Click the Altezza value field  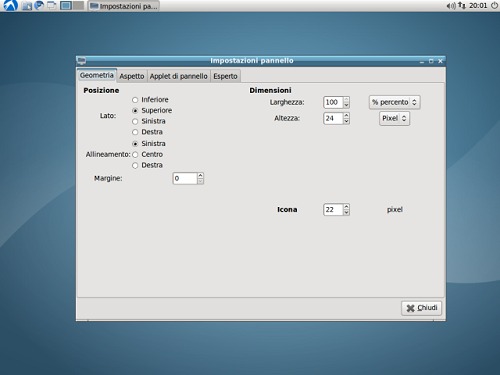click(333, 118)
